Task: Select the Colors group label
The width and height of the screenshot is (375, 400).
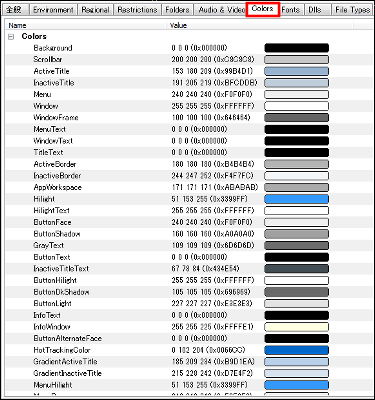Action: (x=34, y=36)
